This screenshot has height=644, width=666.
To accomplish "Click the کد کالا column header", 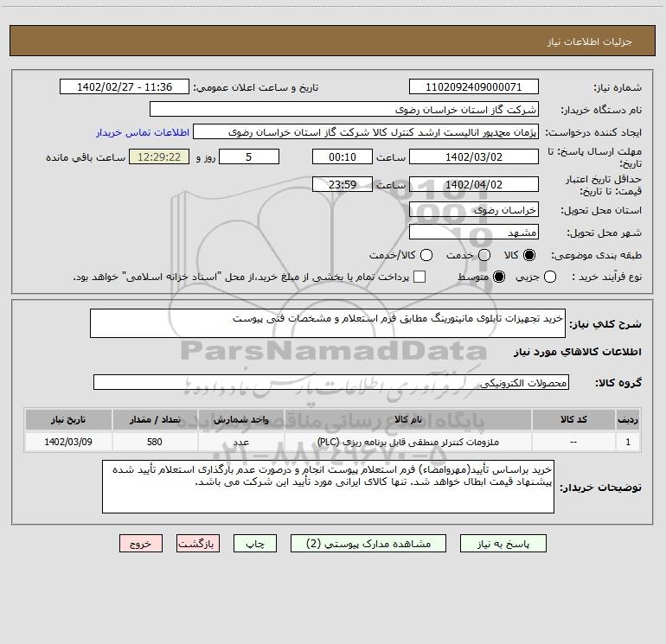I will 573,420.
